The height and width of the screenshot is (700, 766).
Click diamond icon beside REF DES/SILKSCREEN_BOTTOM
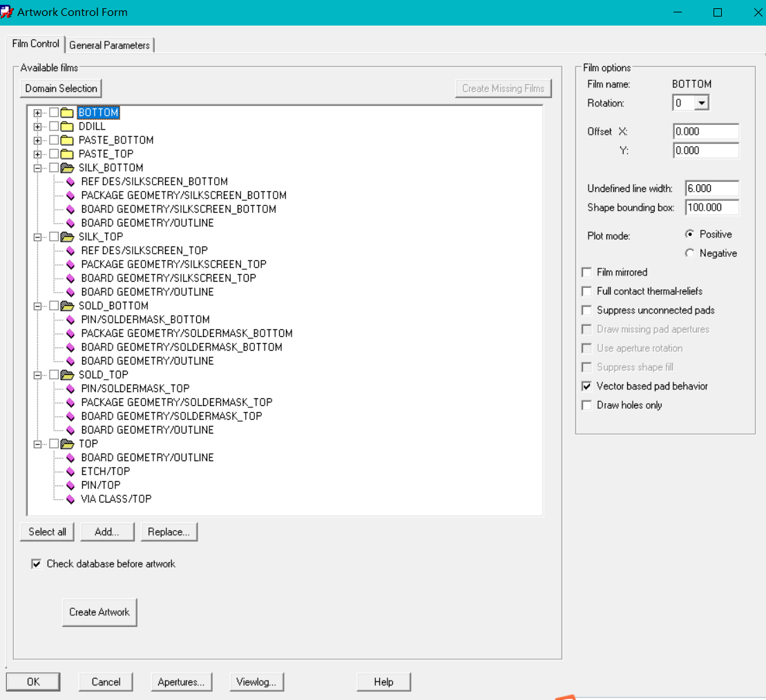tap(71, 182)
